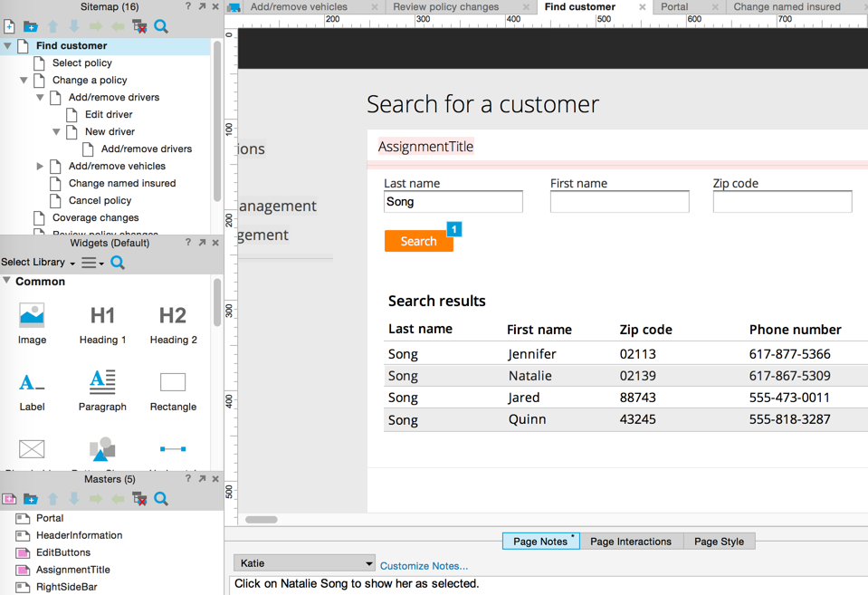This screenshot has width=868, height=595.
Task: Add a new master in Masters toolbar
Action: tap(9, 499)
